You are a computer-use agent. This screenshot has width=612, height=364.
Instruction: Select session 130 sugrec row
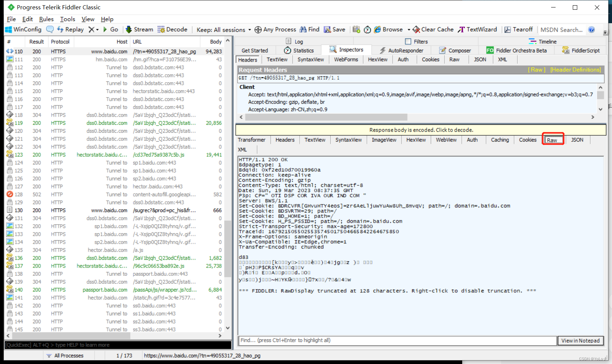click(x=114, y=210)
